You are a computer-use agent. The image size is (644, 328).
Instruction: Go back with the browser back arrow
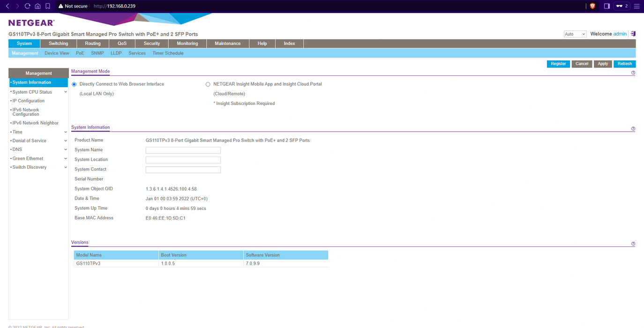(x=7, y=6)
